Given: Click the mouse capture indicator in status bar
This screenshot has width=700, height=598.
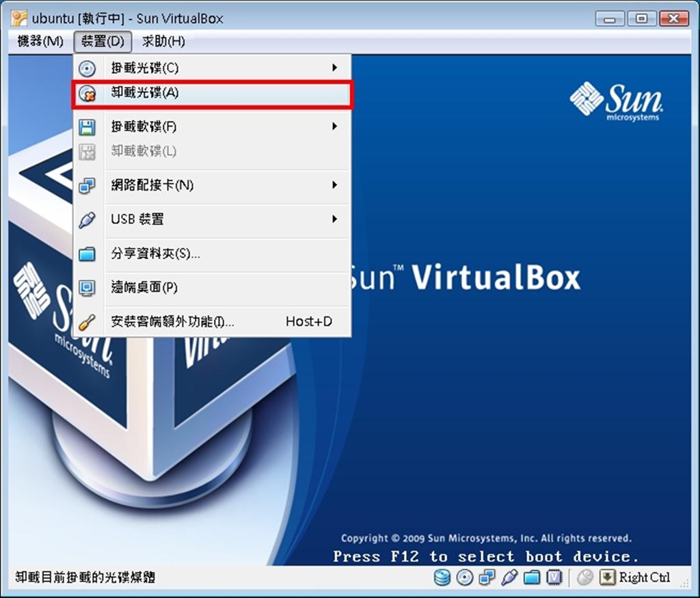Looking at the screenshot, I should tap(585, 577).
